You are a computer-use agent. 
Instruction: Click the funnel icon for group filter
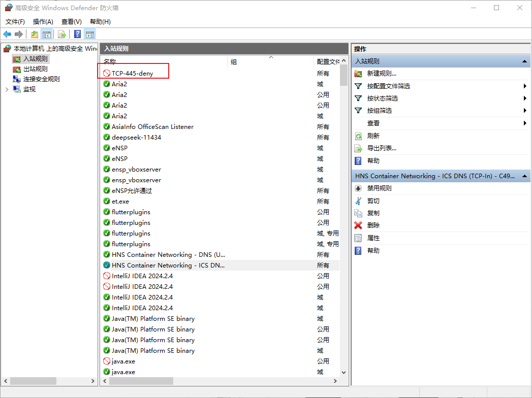point(358,111)
